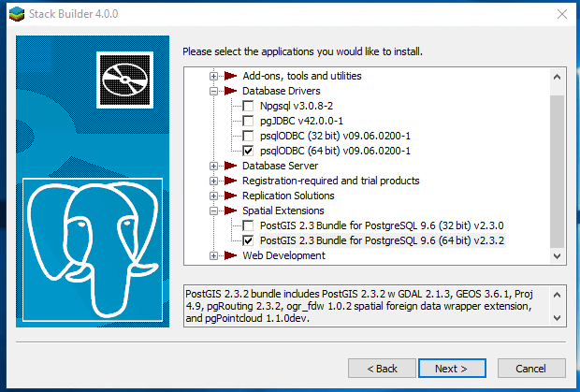Click the PostgreSQL elephant logo
The width and height of the screenshot is (580, 392).
click(93, 250)
